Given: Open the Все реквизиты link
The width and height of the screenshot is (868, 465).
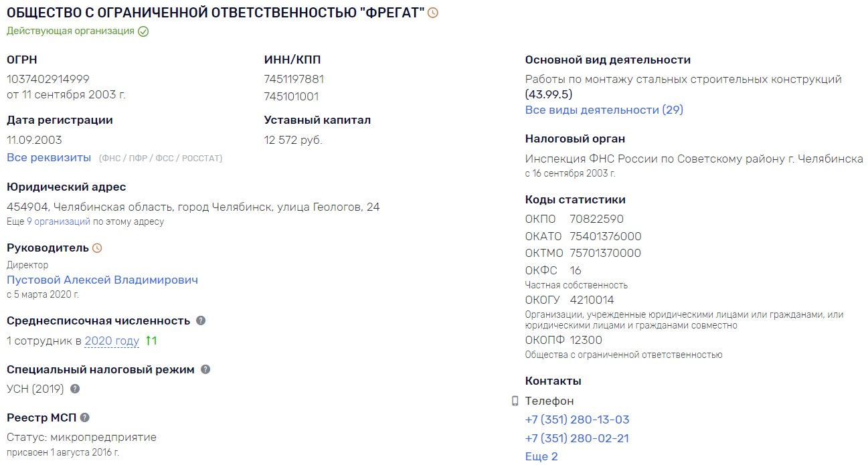Looking at the screenshot, I should (x=49, y=158).
